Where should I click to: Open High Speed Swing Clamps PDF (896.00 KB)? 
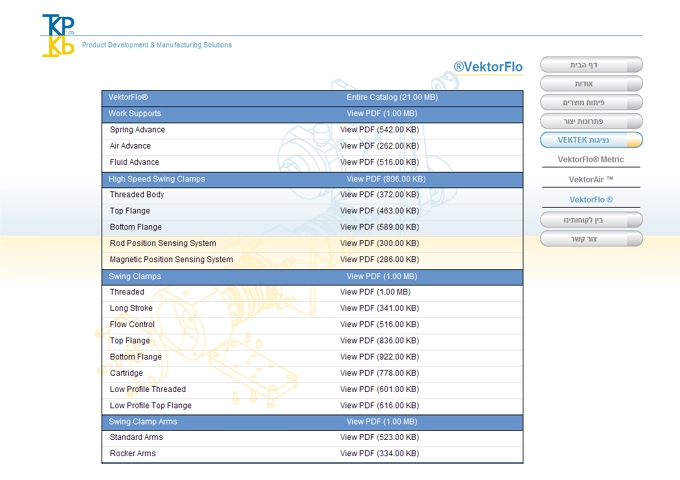click(x=386, y=179)
